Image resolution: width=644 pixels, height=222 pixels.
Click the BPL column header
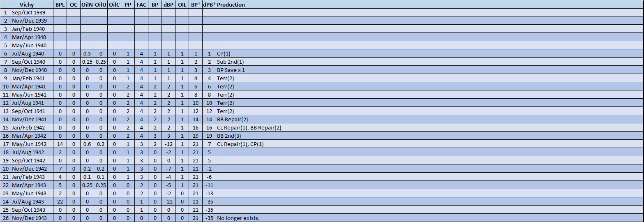click(x=60, y=5)
